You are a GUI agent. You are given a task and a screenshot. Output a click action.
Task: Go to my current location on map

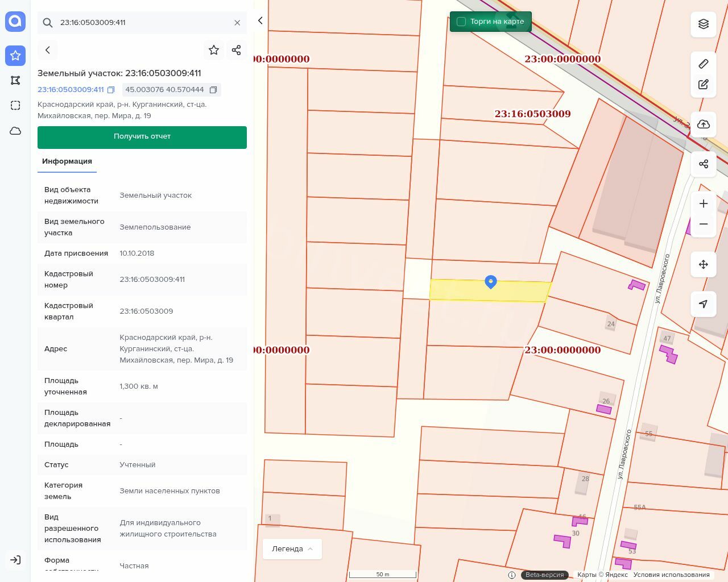(x=704, y=304)
